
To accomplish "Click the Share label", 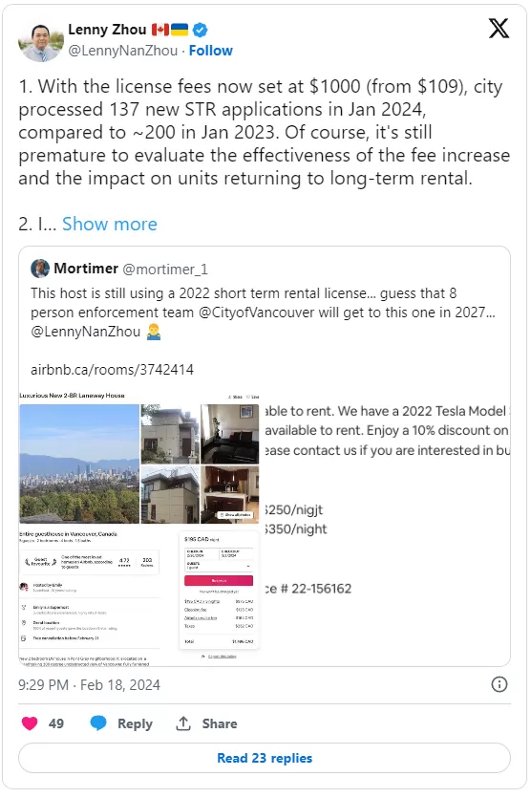I will pyautogui.click(x=220, y=723).
